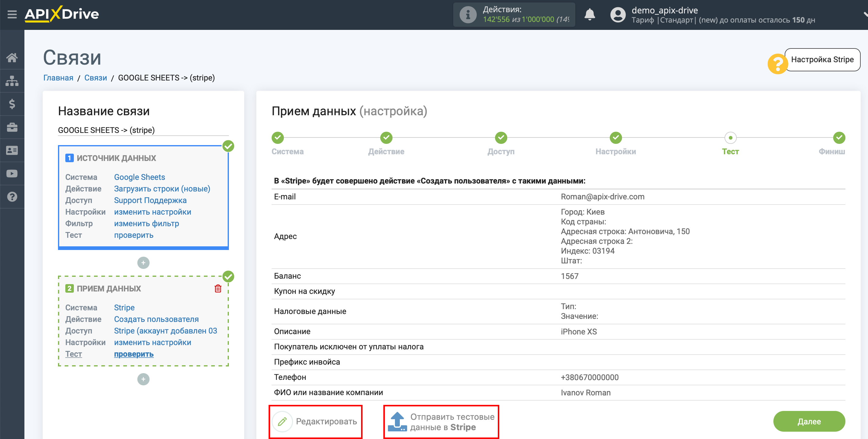Open the help question sidebar icon

(x=12, y=197)
